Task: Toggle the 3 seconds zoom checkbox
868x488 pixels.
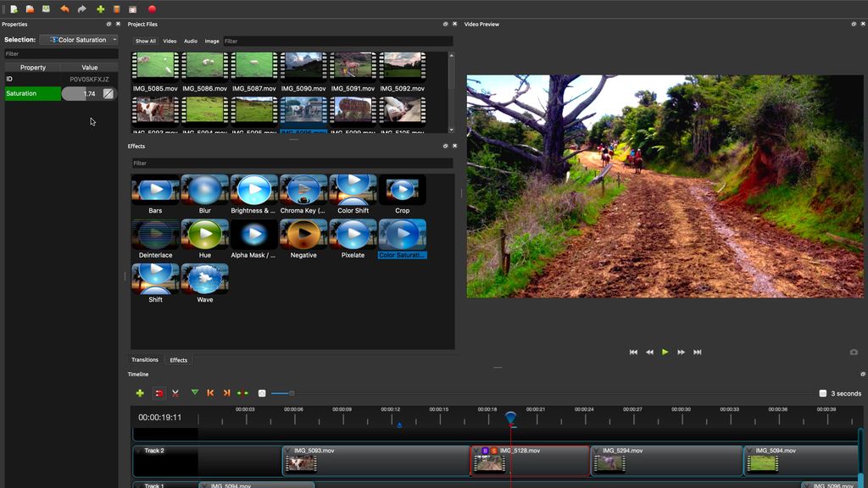Action: pos(821,392)
